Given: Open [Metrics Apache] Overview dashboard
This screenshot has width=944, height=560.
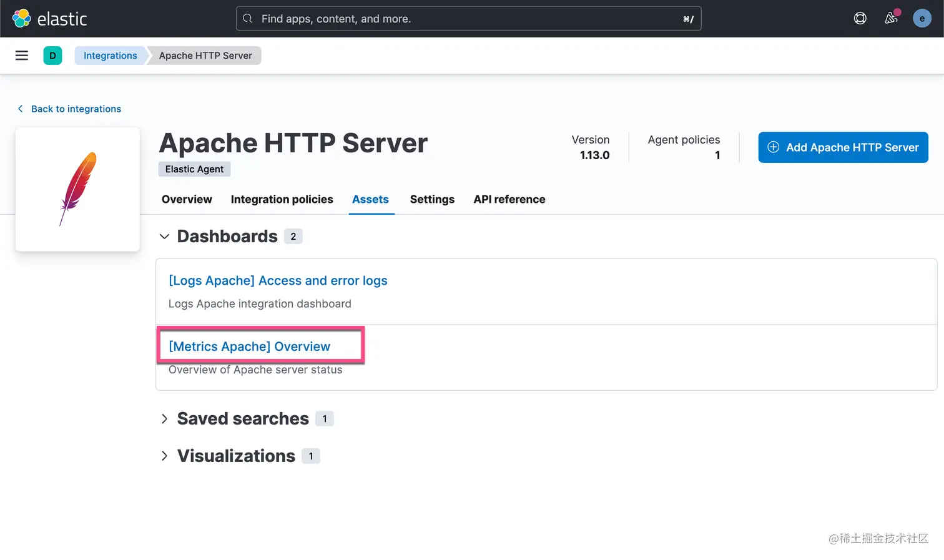Looking at the screenshot, I should pos(249,346).
